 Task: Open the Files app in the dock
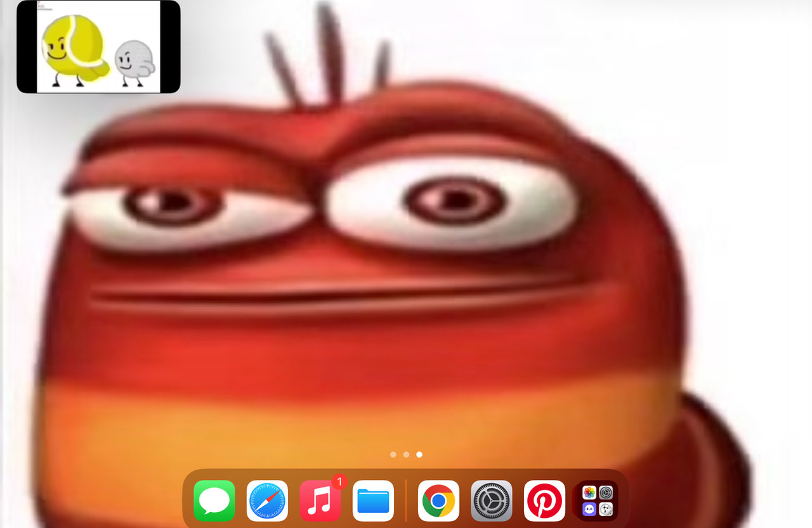pyautogui.click(x=373, y=501)
